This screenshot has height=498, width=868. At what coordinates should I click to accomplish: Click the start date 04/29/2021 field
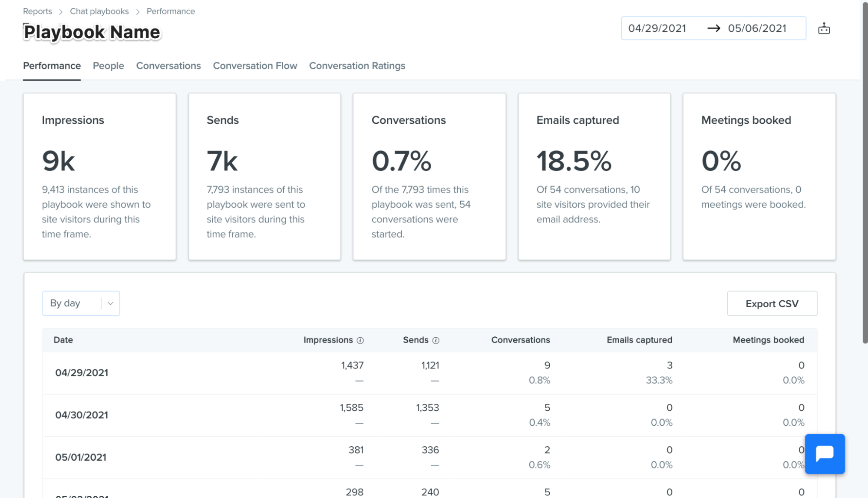click(657, 28)
